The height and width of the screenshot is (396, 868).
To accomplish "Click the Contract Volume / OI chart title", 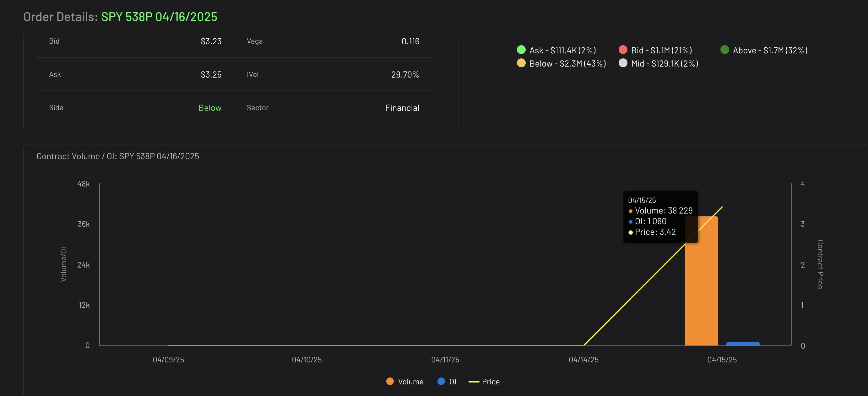I will tap(117, 156).
